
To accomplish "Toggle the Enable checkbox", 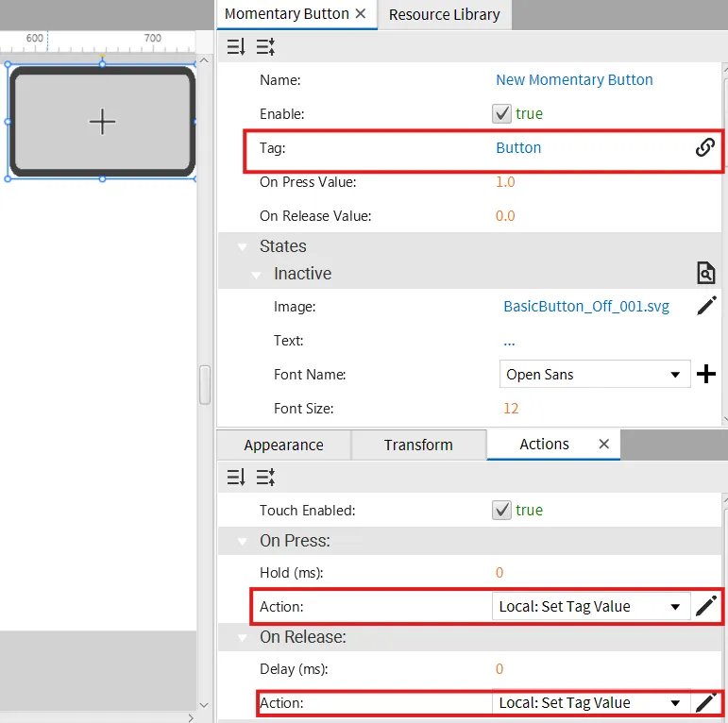I will 502,113.
